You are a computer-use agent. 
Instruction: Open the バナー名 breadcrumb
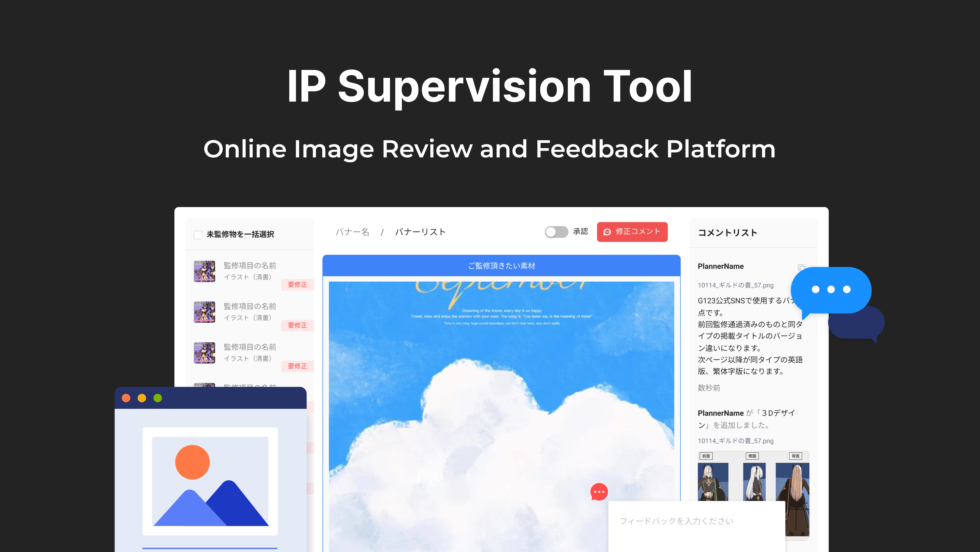pos(352,232)
